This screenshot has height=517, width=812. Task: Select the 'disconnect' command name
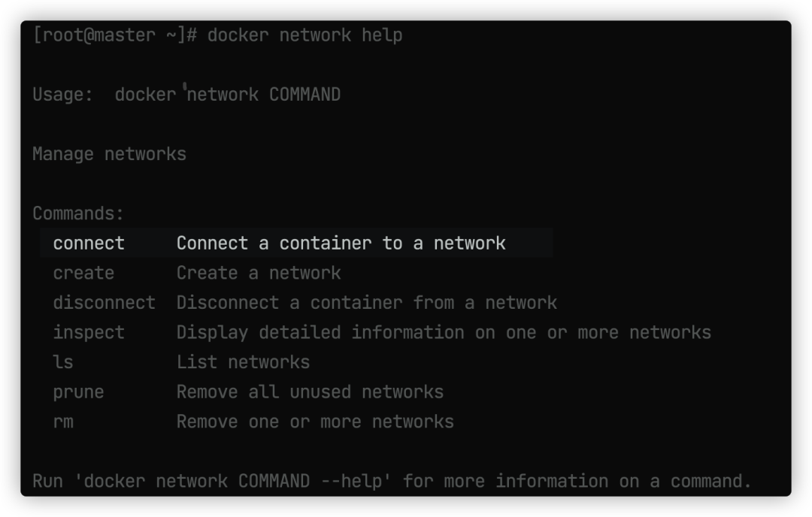(104, 302)
